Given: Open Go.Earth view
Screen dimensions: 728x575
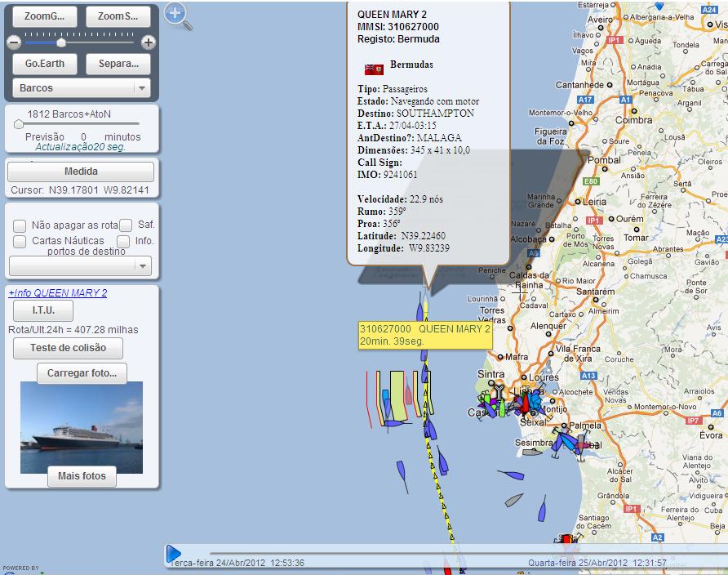Looking at the screenshot, I should click(45, 64).
